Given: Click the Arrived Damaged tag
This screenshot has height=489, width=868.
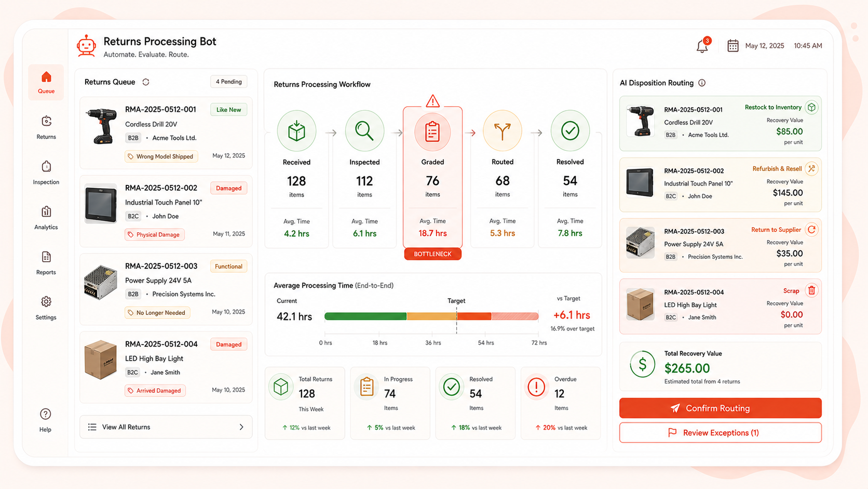Looking at the screenshot, I should pos(155,391).
